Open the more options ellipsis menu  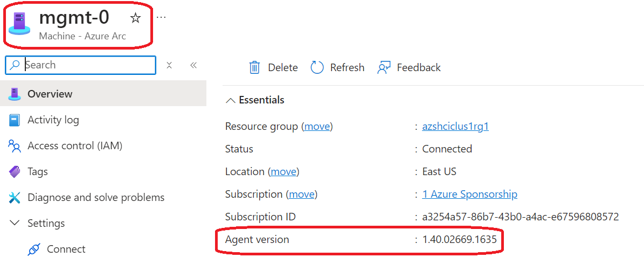pyautogui.click(x=161, y=17)
